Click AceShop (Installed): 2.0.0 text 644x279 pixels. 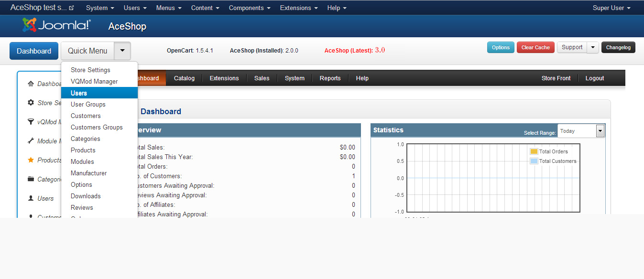(x=264, y=50)
